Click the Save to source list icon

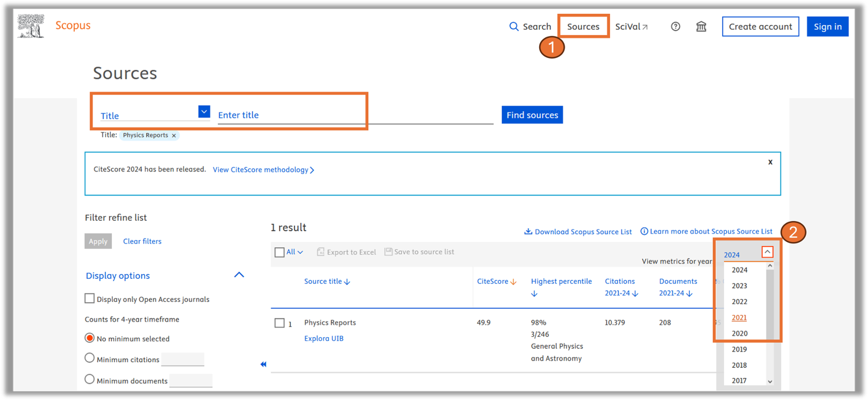coord(388,251)
